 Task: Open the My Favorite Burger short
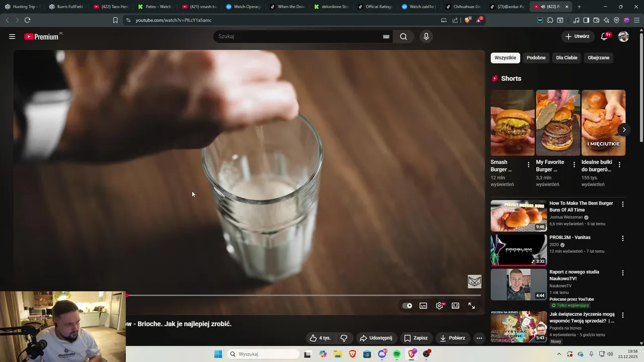point(558,123)
